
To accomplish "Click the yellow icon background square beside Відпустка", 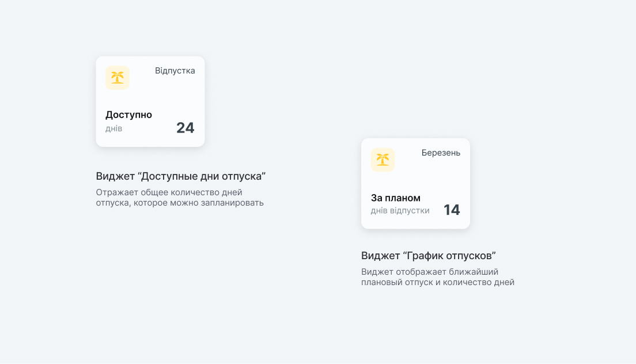I will [109, 85].
